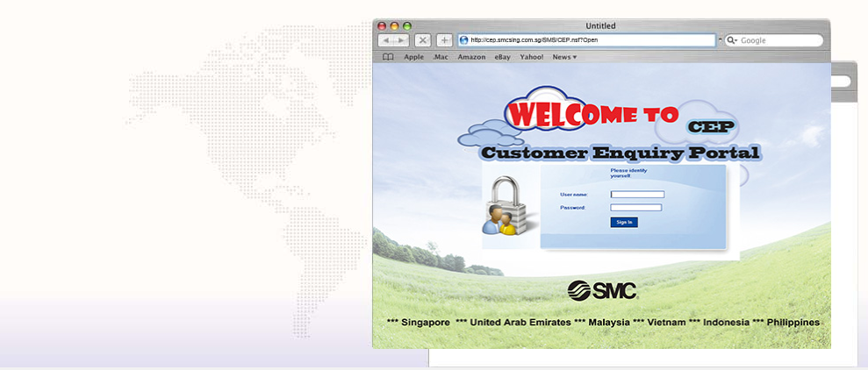Click the 'Vietnam' country text

[666, 323]
